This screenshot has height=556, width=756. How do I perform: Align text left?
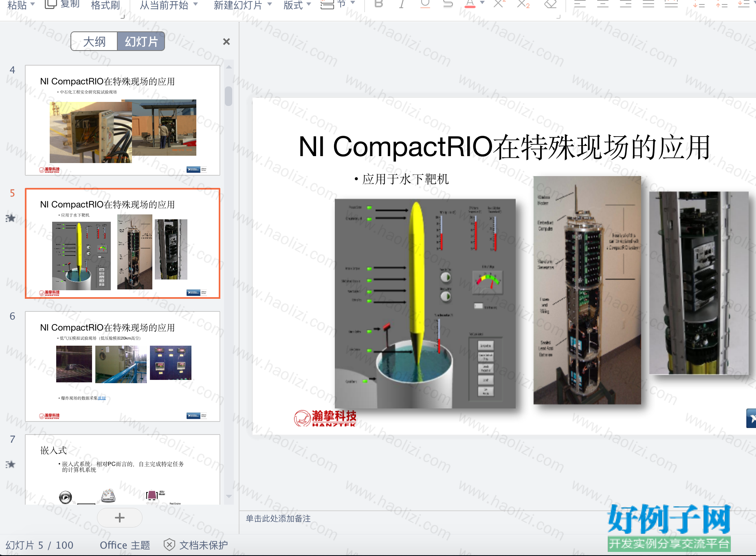[x=580, y=4]
